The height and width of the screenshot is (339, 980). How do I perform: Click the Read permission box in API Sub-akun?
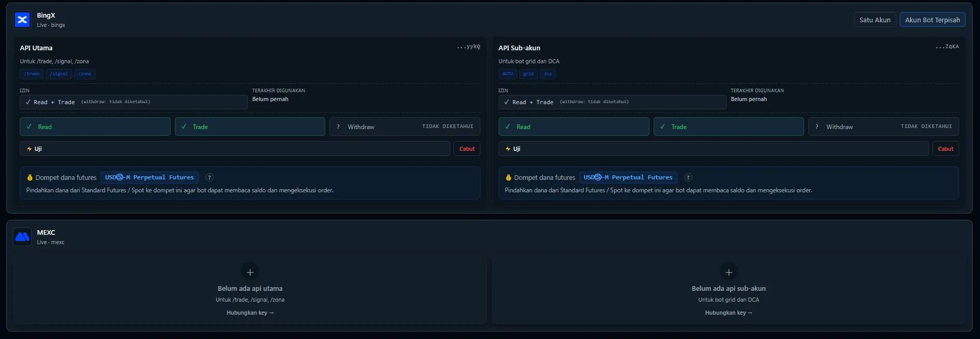[574, 126]
